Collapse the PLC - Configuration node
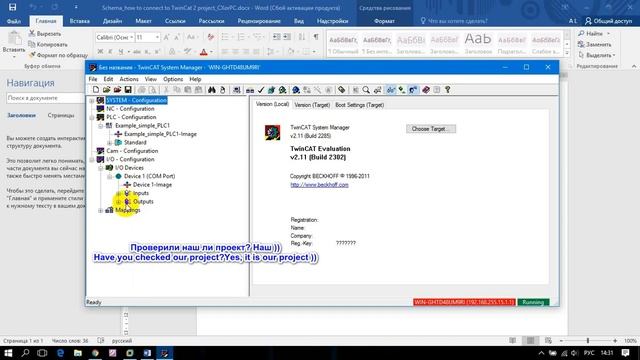Viewport: 640px width, 360px height. pos(92,117)
